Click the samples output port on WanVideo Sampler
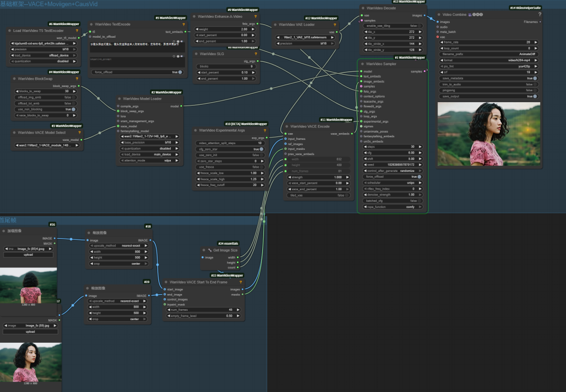 point(424,71)
